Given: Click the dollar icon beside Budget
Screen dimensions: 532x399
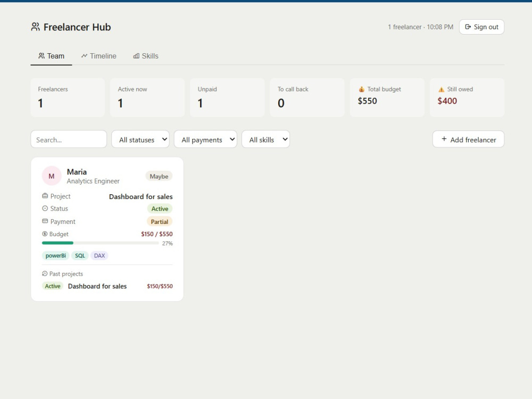Looking at the screenshot, I should point(45,234).
